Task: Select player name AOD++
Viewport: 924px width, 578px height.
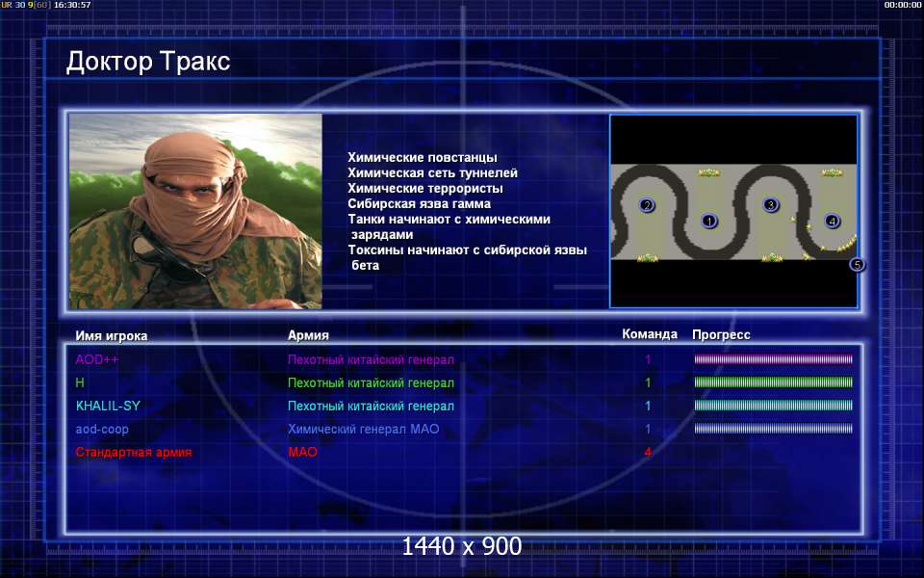Action: [x=97, y=359]
